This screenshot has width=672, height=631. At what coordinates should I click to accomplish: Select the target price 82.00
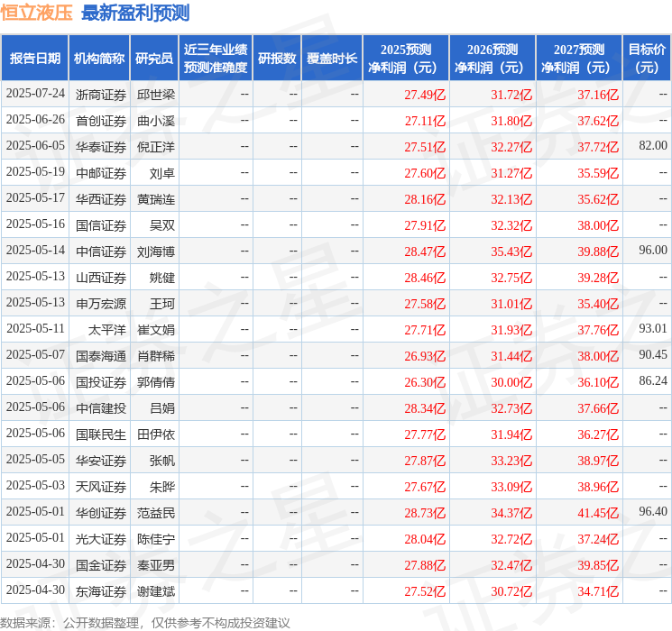pos(653,146)
